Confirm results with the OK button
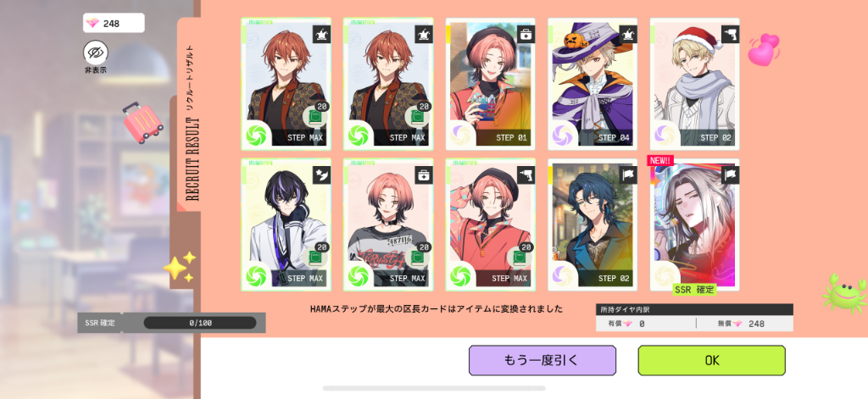 [712, 360]
